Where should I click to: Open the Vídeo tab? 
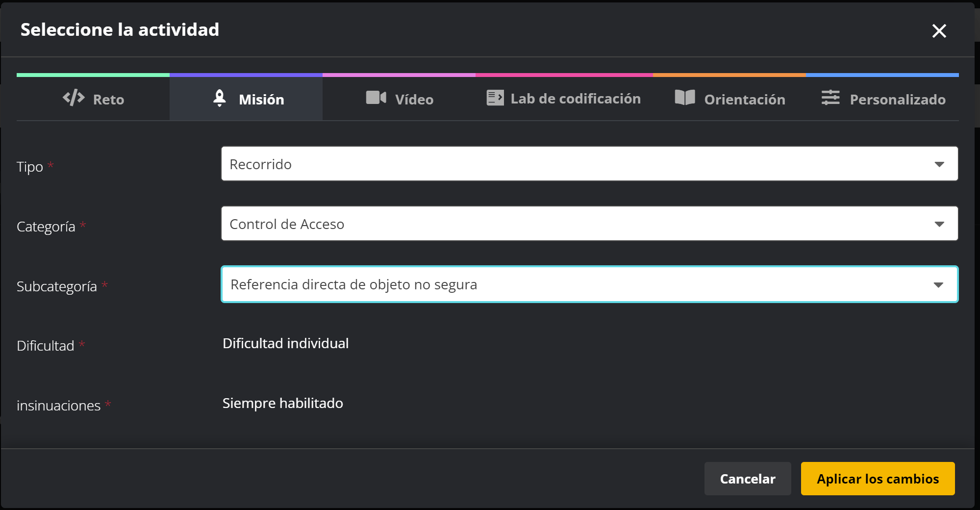pyautogui.click(x=399, y=99)
